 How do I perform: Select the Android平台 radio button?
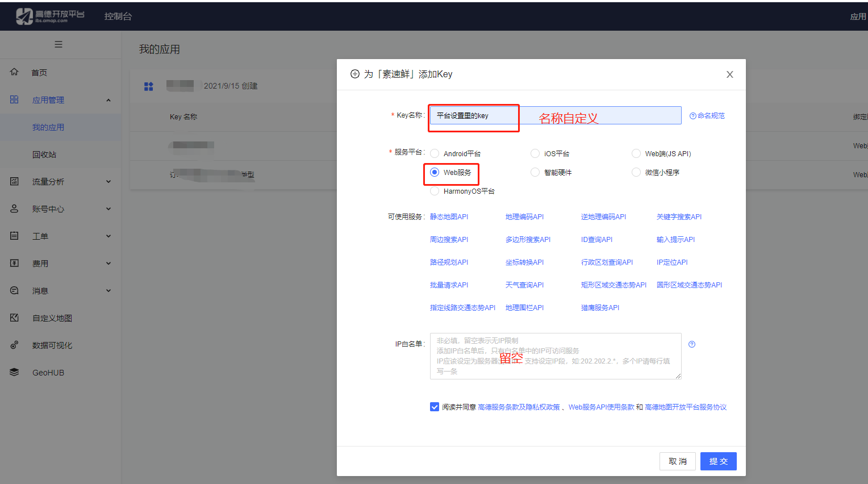coord(435,153)
